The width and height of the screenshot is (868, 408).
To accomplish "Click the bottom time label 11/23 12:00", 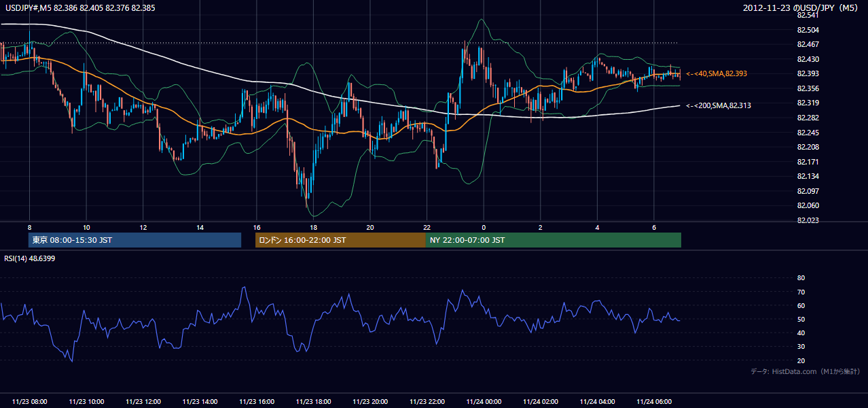I will point(143,402).
